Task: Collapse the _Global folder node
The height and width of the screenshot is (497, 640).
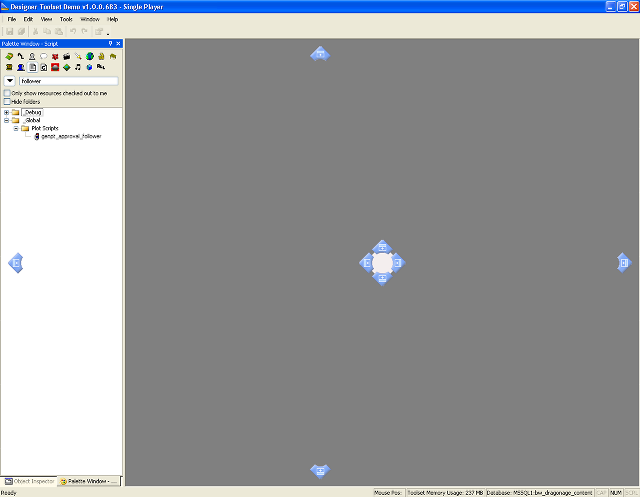Action: (x=7, y=121)
